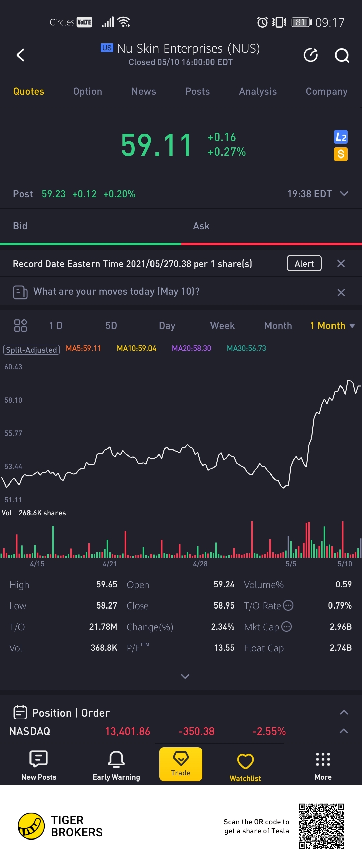Tap the MA20:58.30 indicator label
Viewport: 362px width, 868px height.
[x=191, y=348]
